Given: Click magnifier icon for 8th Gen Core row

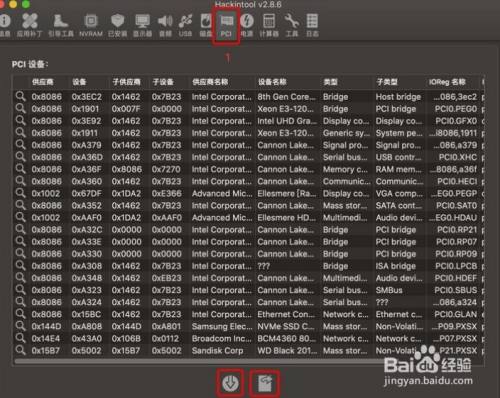Looking at the screenshot, I should pos(20,97).
